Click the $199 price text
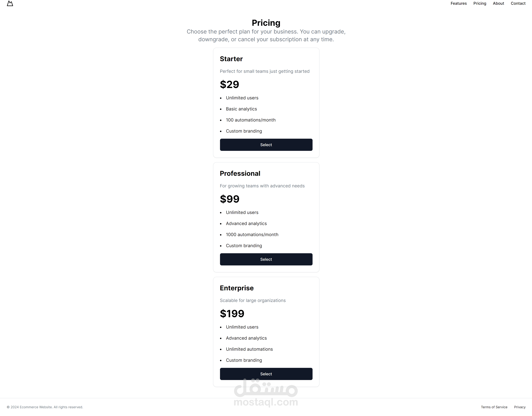Viewport: 532px width, 416px height. (232, 313)
